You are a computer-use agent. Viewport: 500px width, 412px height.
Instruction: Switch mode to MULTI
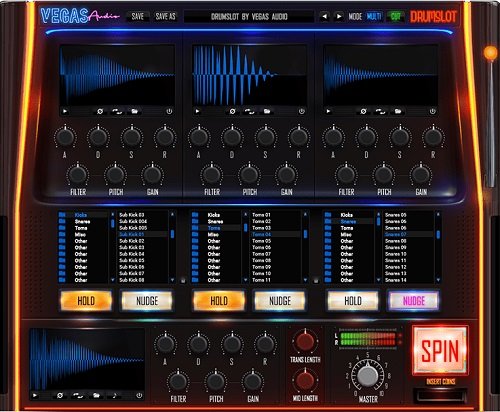click(x=374, y=16)
